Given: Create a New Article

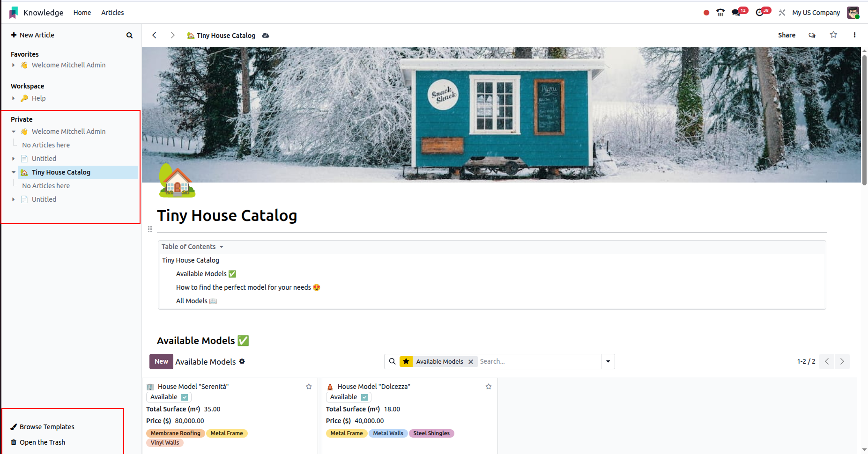Looking at the screenshot, I should point(33,35).
